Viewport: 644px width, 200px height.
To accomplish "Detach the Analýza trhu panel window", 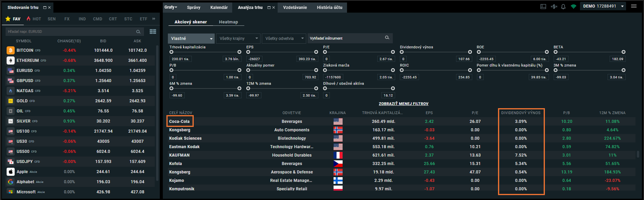I will 269,7.
